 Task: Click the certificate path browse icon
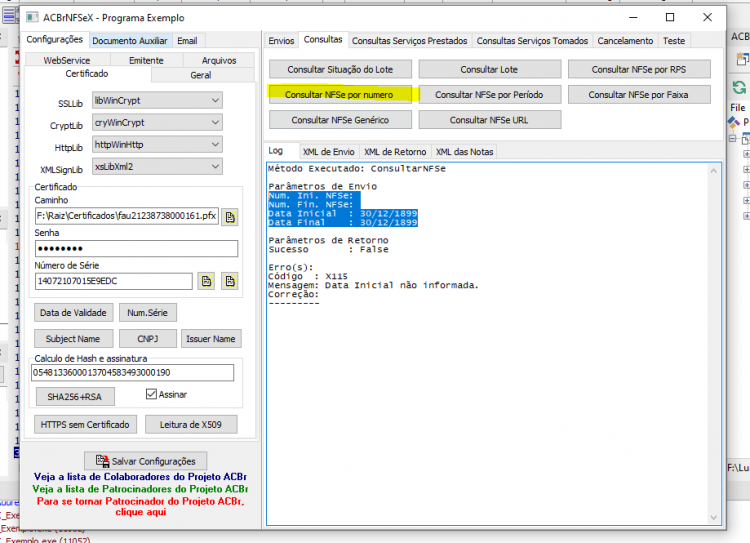click(230, 217)
